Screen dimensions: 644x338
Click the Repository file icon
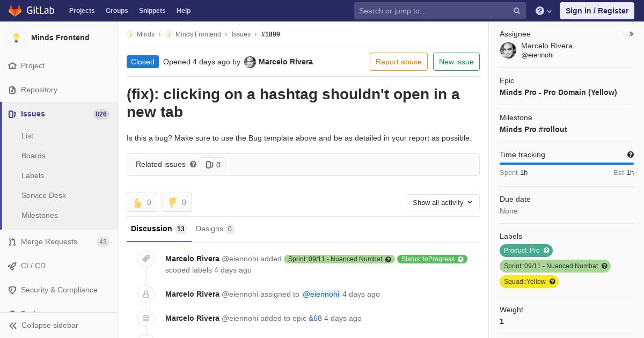12,90
